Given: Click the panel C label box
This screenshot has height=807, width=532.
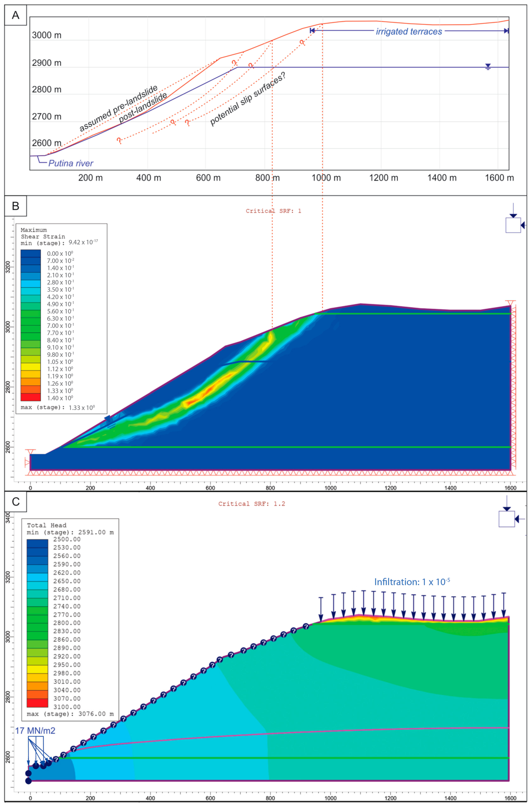Looking at the screenshot, I should pyautogui.click(x=15, y=502).
